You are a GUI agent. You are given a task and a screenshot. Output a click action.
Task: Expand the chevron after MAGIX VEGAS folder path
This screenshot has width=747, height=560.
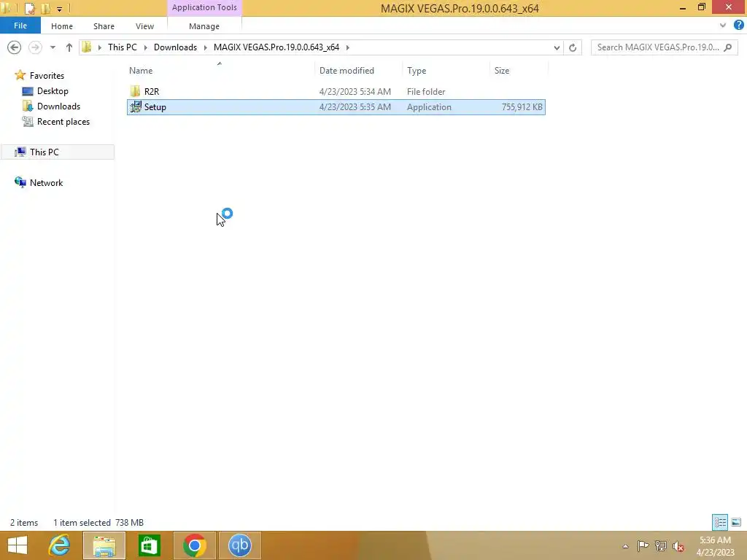click(348, 47)
